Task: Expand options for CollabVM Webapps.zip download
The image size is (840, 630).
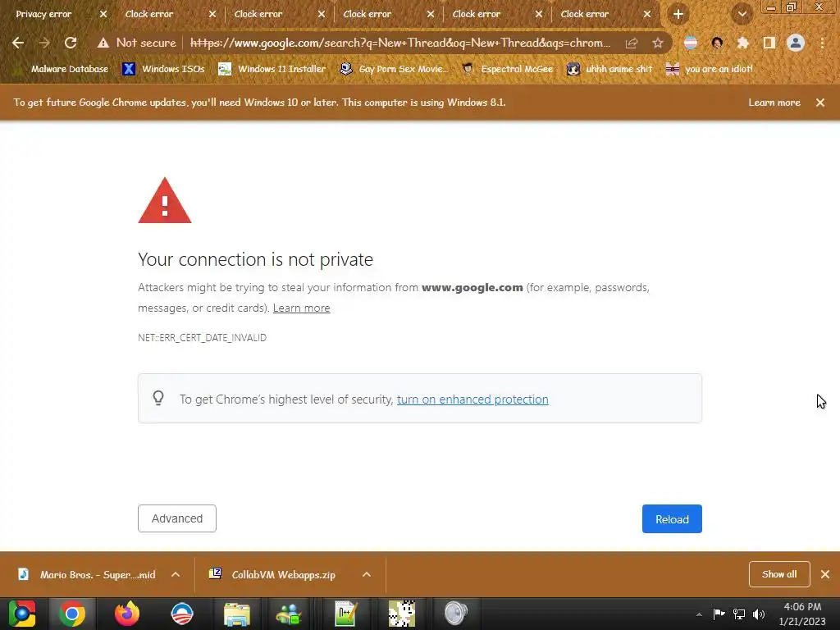Action: [x=367, y=574]
